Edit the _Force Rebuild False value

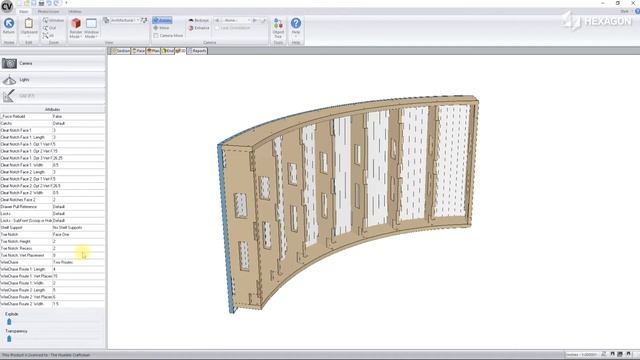pyautogui.click(x=78, y=116)
